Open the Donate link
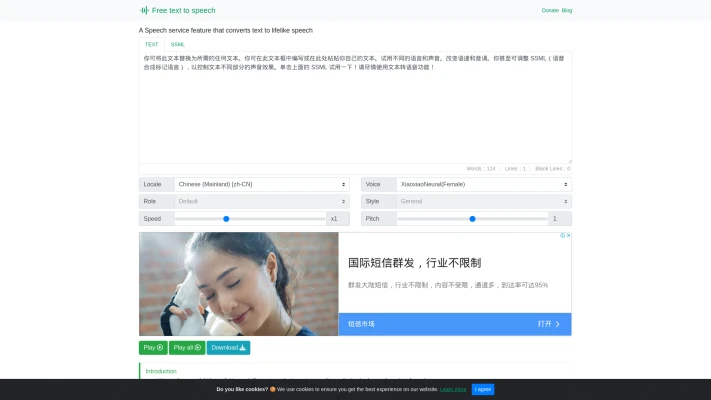 click(550, 10)
